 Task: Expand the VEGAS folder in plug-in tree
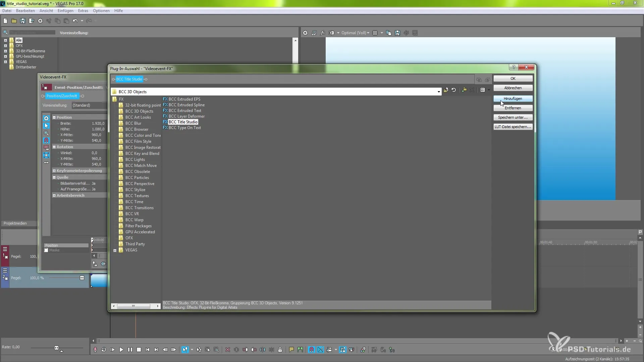point(115,250)
